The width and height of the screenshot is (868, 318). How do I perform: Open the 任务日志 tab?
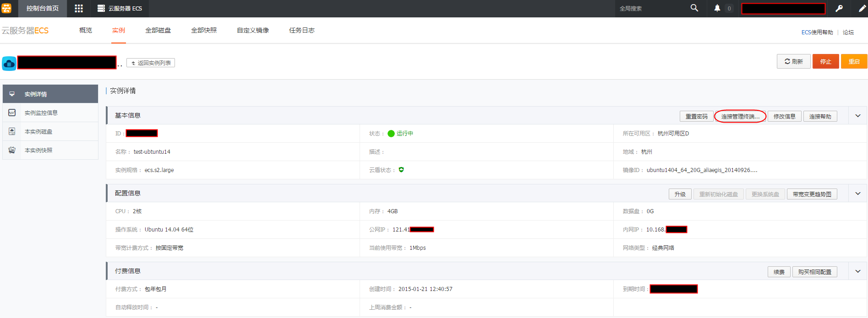pyautogui.click(x=302, y=30)
